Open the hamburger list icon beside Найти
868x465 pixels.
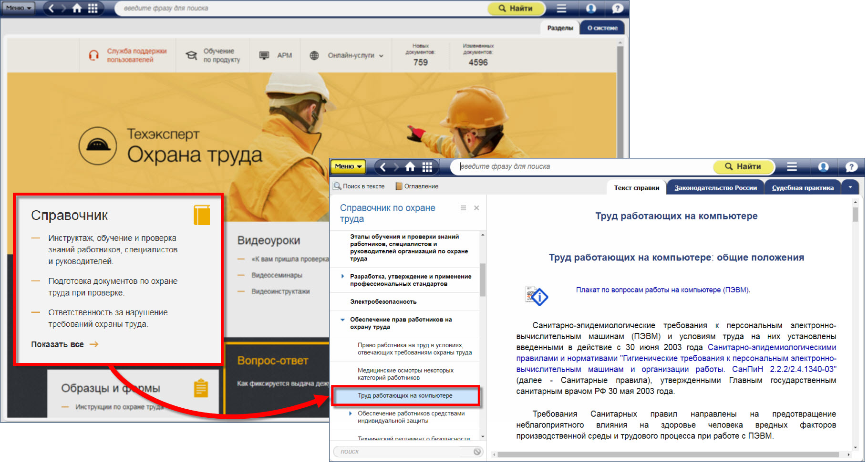click(x=792, y=167)
